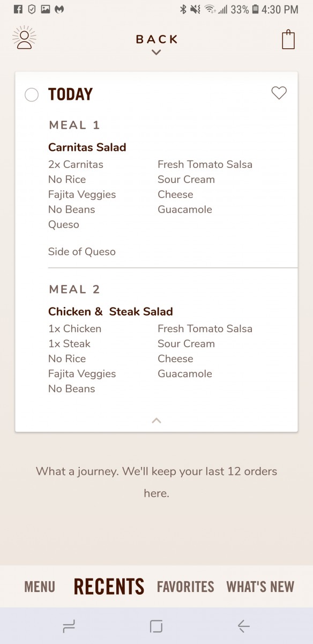This screenshot has height=644, width=313.
Task: Select the RECENTS tab
Action: coord(109,587)
